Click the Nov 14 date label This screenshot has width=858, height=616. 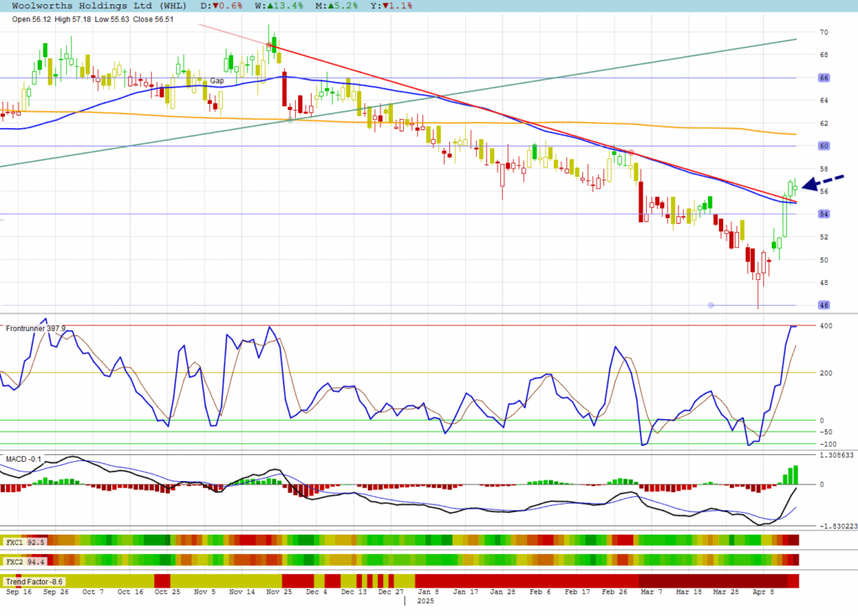(242, 592)
